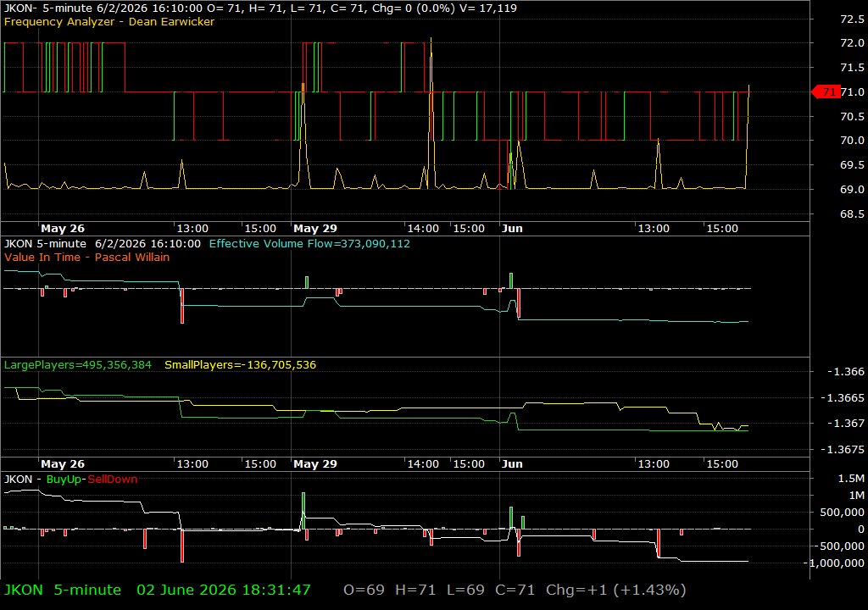This screenshot has width=868, height=610.
Task: Click the 'May 29' date on lower time axis
Action: click(x=315, y=464)
